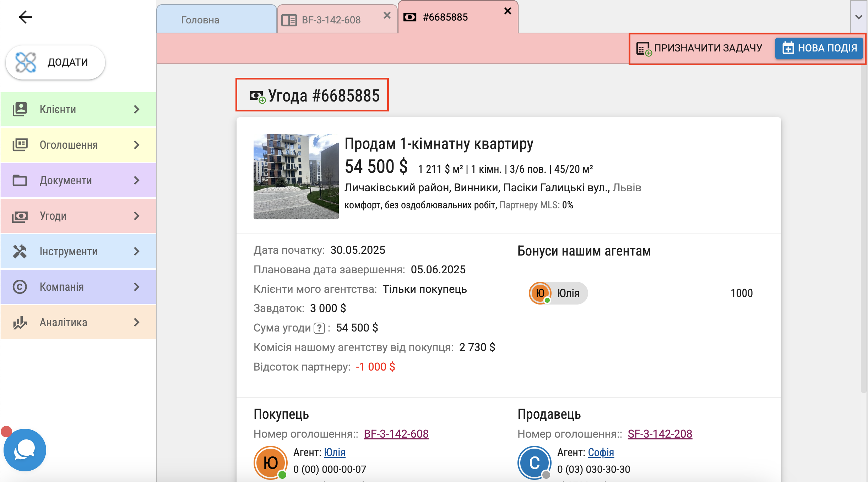The width and height of the screenshot is (868, 482).
Task: Click the Клієнти contacts icon
Action: [x=20, y=109]
